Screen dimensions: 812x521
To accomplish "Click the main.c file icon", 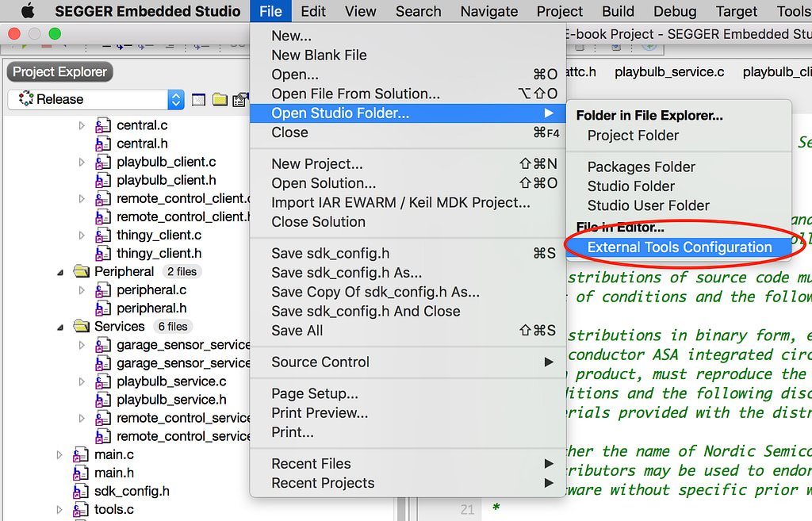I will point(80,454).
